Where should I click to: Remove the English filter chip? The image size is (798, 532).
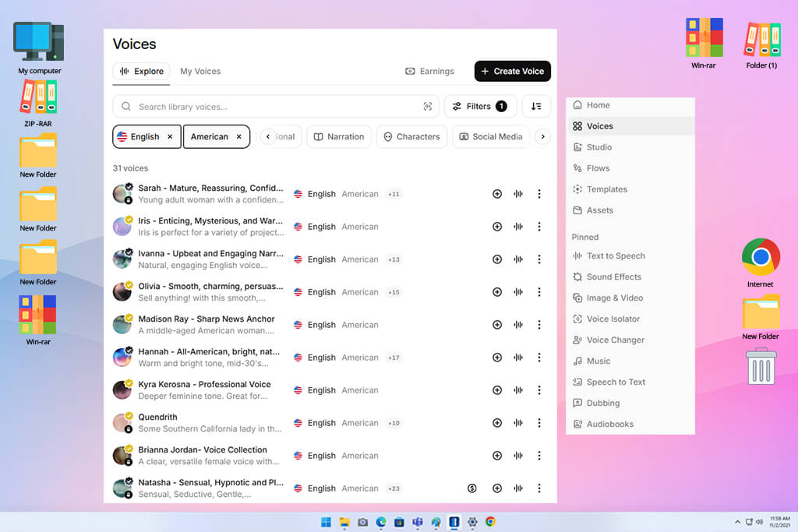170,137
